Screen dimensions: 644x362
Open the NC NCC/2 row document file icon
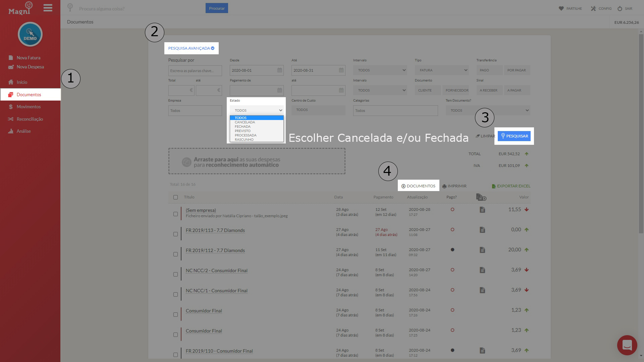(x=482, y=270)
